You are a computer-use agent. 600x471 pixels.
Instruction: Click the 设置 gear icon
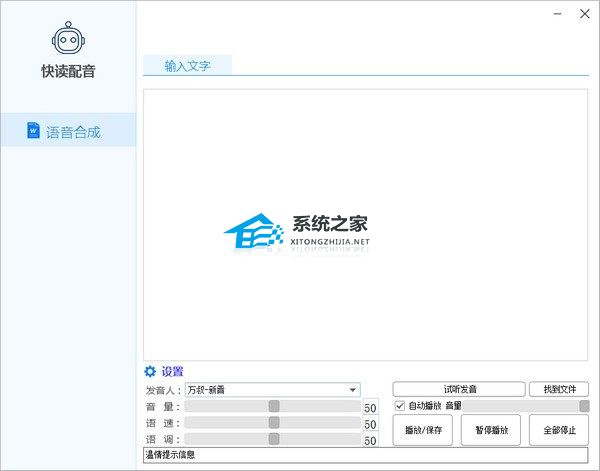coord(150,371)
